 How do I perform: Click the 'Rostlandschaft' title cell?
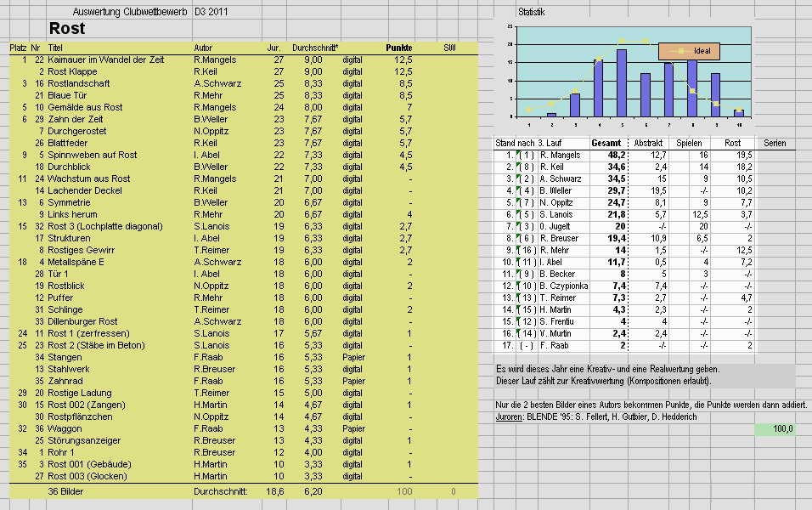(79, 83)
